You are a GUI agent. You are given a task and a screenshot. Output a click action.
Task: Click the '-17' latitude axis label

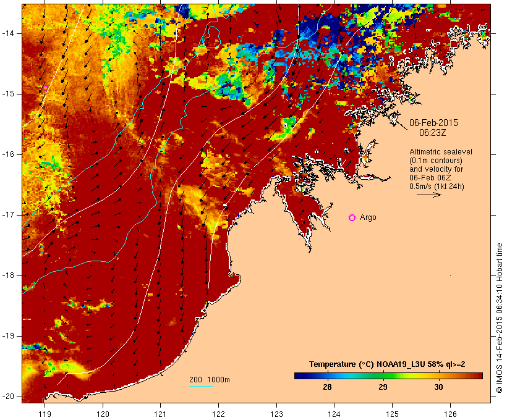7,215
